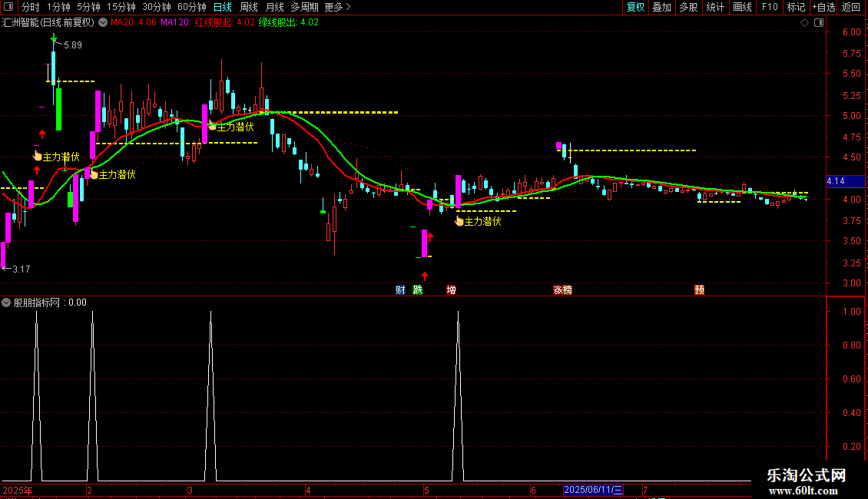Click the 涨榜 event marker
The image size is (868, 499).
click(562, 290)
